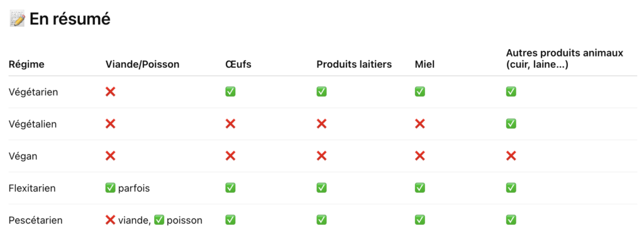Click the red cross for Végétalien Miel

[x=419, y=124]
